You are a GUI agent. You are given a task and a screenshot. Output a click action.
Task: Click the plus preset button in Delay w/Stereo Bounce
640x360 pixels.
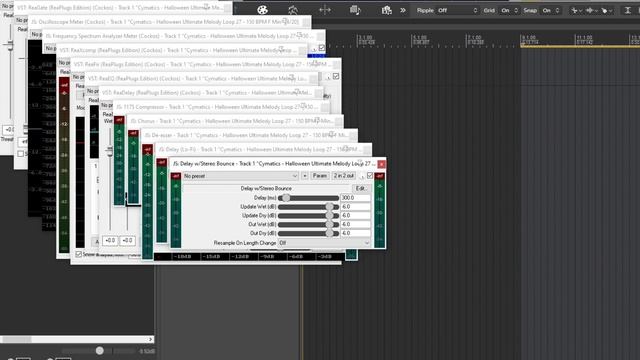tap(305, 176)
